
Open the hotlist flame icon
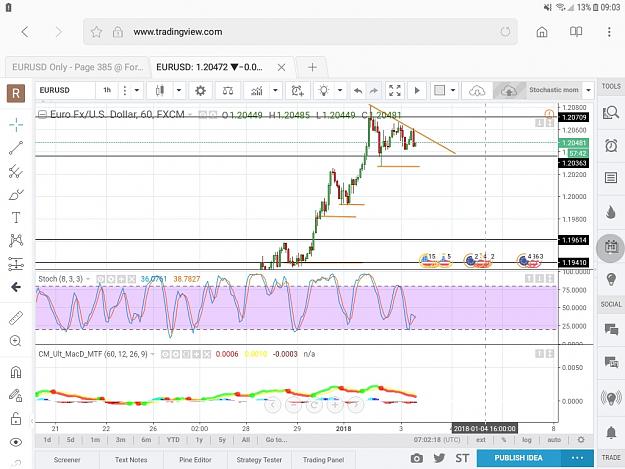611,212
